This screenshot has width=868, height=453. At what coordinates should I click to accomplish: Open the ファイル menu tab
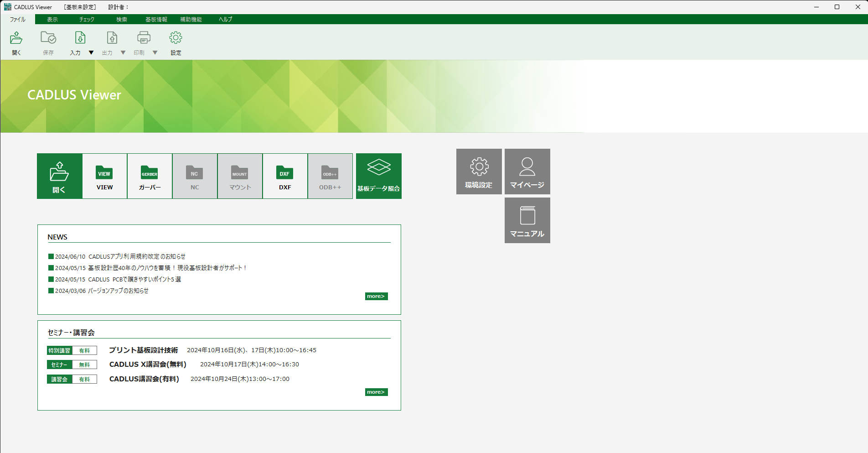18,19
